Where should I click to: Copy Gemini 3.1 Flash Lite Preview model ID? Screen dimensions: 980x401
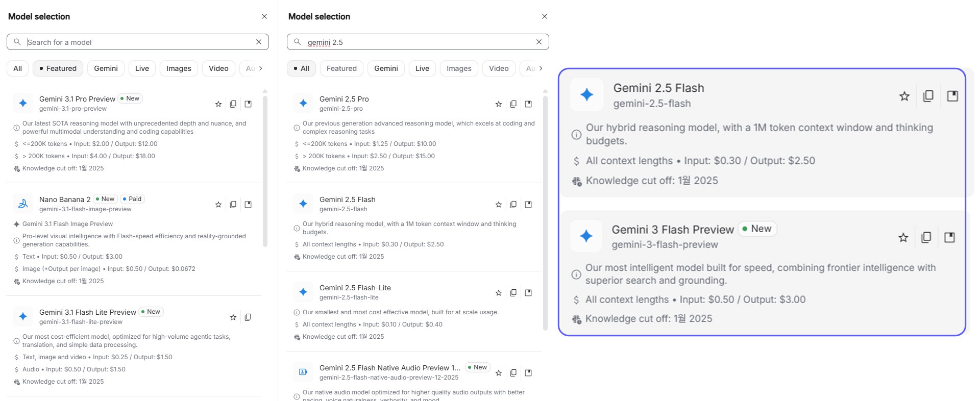(248, 317)
